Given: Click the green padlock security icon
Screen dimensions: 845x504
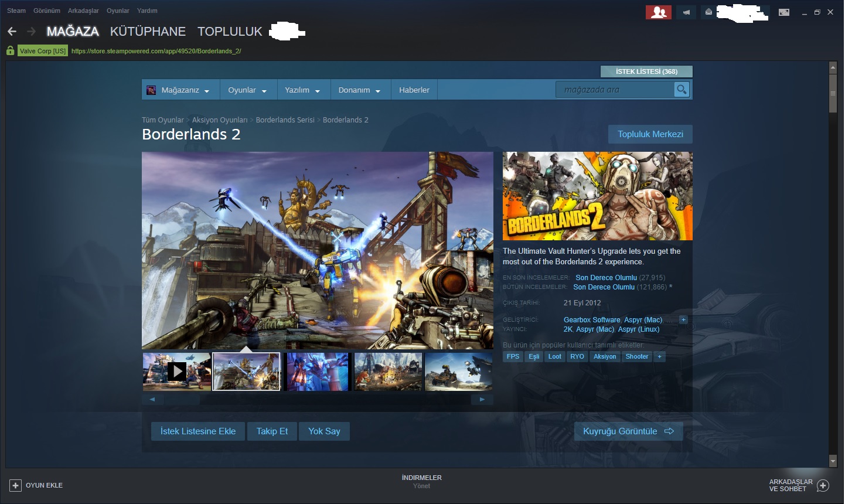Looking at the screenshot, I should pos(10,51).
